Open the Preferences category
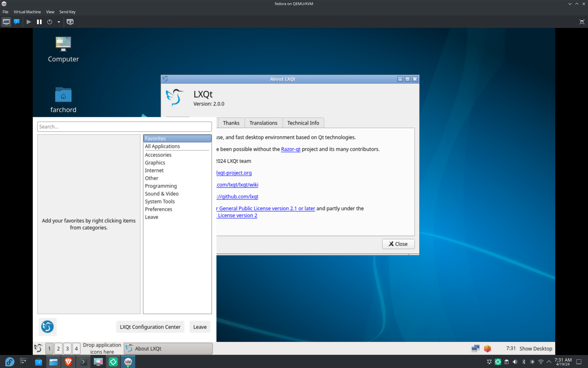The width and height of the screenshot is (588, 368). [177, 209]
